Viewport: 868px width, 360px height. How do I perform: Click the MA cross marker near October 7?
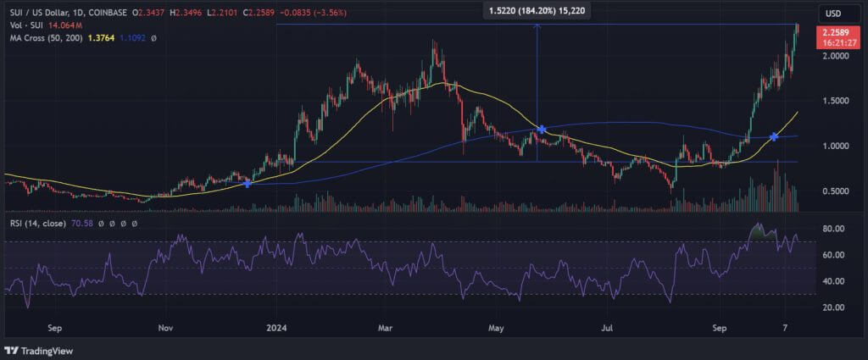[x=775, y=136]
